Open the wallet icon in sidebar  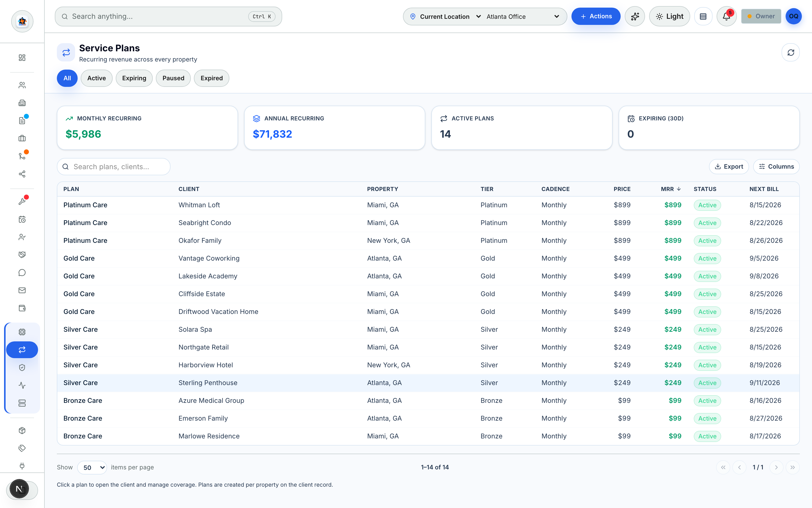tap(22, 308)
